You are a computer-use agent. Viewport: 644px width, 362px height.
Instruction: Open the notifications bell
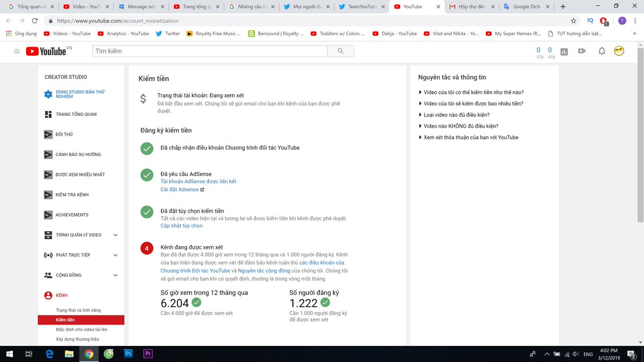point(602,51)
